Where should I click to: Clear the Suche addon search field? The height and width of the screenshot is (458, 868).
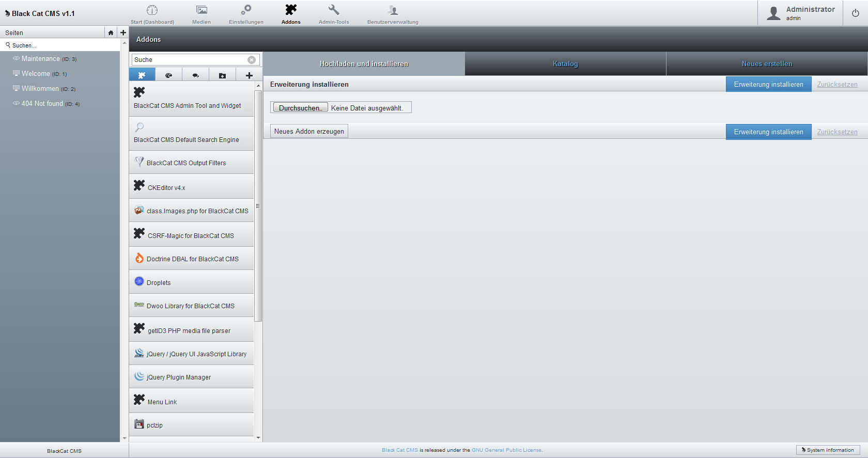[x=252, y=60]
